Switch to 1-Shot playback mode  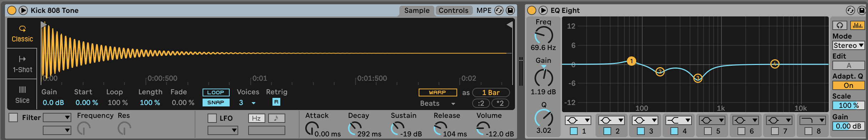tap(22, 64)
